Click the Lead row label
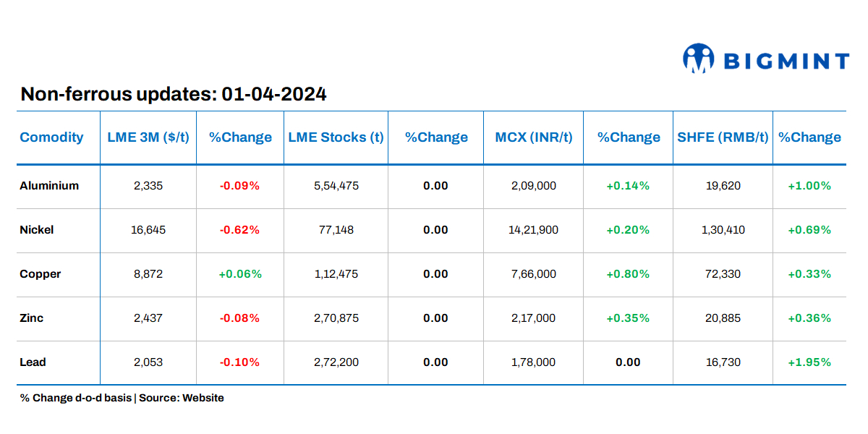868x434 pixels. [33, 362]
